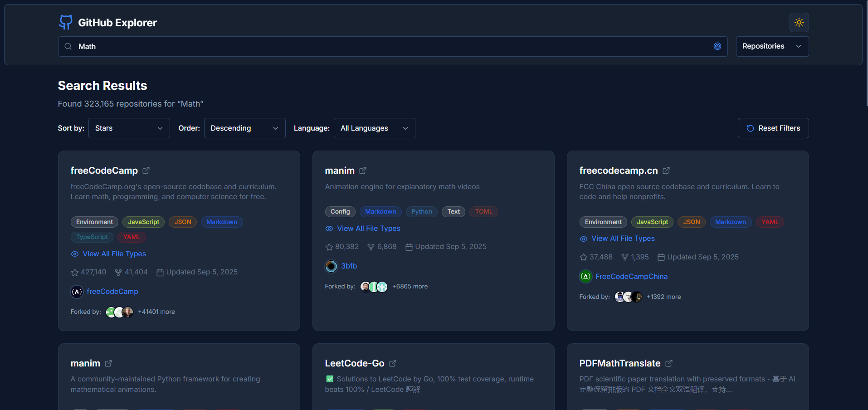The width and height of the screenshot is (868, 410).
Task: Select the Python file type tag on manim
Action: (x=421, y=211)
